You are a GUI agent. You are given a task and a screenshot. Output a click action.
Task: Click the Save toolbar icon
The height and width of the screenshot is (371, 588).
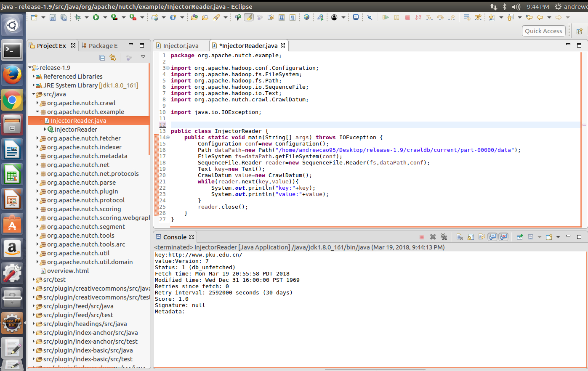click(53, 17)
